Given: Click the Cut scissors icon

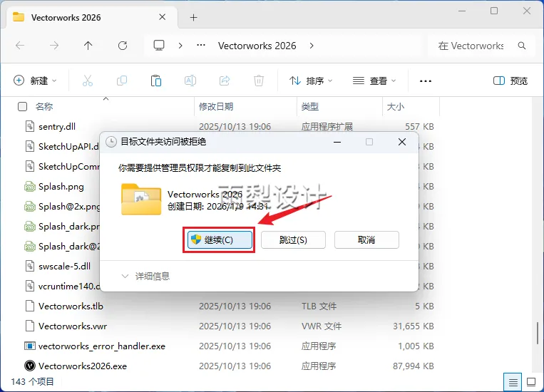Looking at the screenshot, I should point(88,81).
